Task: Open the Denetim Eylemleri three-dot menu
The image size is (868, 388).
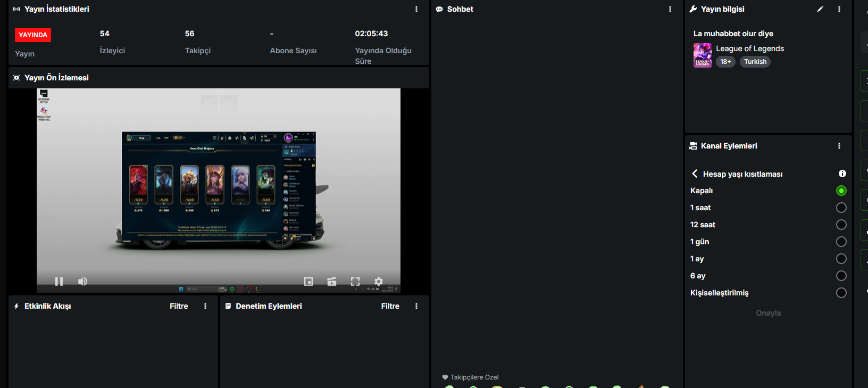Action: [416, 306]
